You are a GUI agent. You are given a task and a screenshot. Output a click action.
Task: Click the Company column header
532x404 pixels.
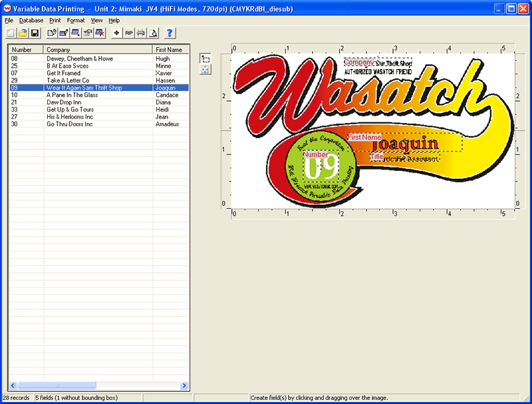98,49
